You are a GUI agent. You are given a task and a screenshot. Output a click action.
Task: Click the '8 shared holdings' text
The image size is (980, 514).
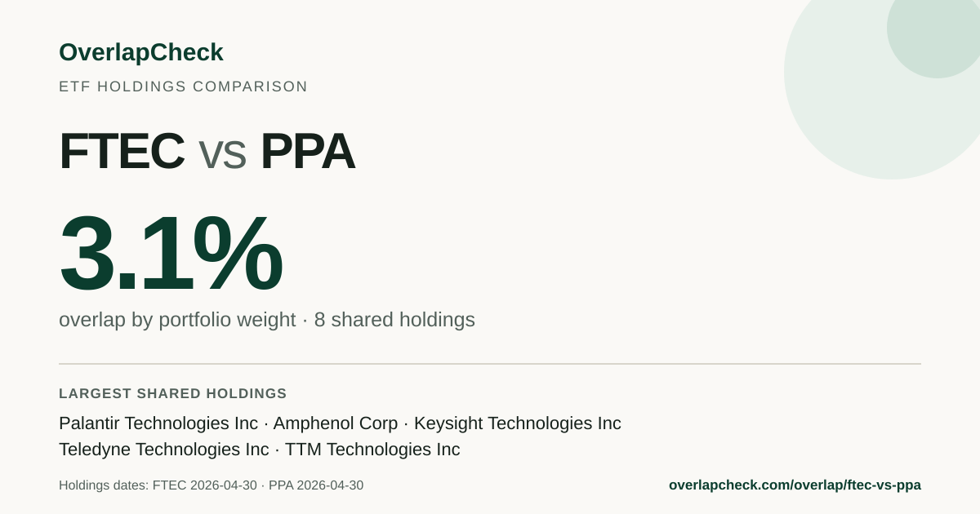[394, 320]
